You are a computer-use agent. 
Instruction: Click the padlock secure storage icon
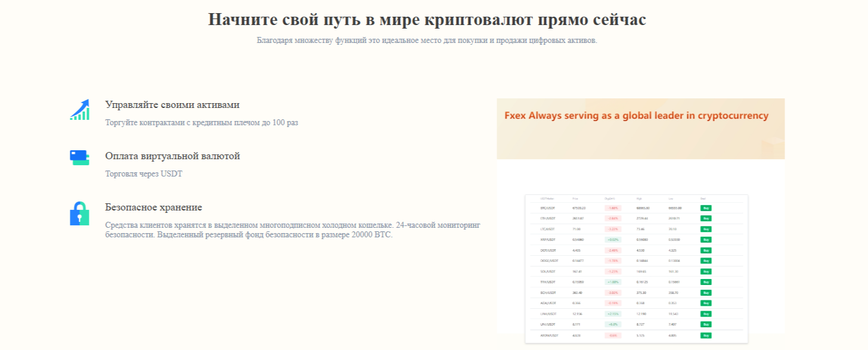coord(79,213)
